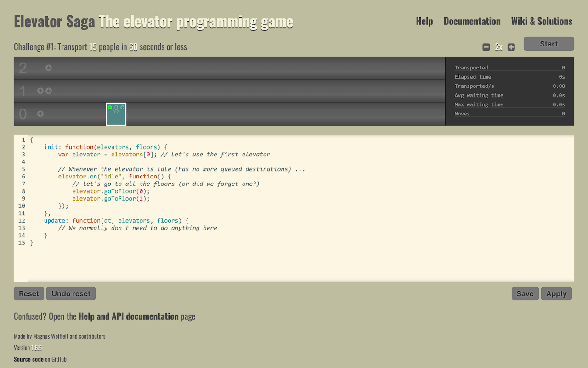This screenshot has height=368, width=588.
Task: Click the Undo reset button
Action: [x=71, y=293]
